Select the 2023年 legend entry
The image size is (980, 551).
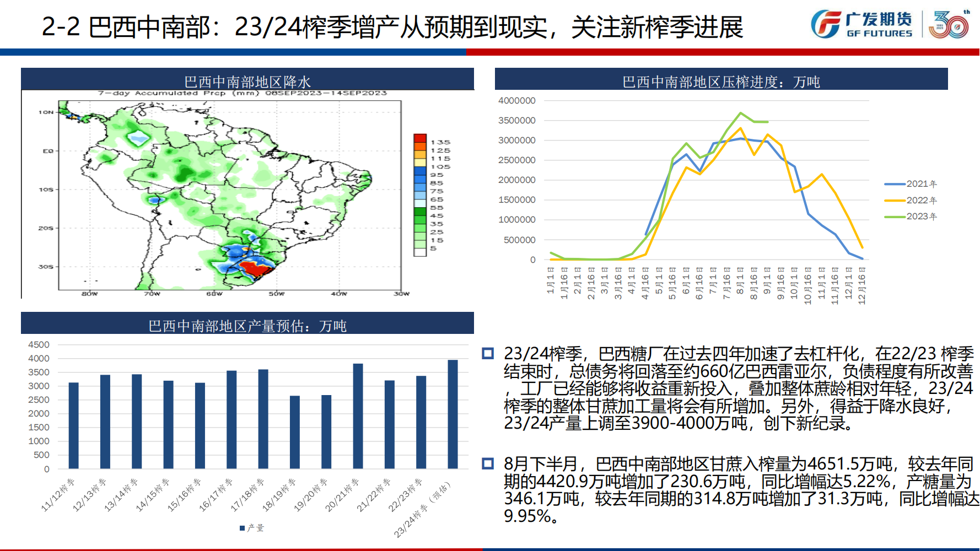pyautogui.click(x=910, y=216)
